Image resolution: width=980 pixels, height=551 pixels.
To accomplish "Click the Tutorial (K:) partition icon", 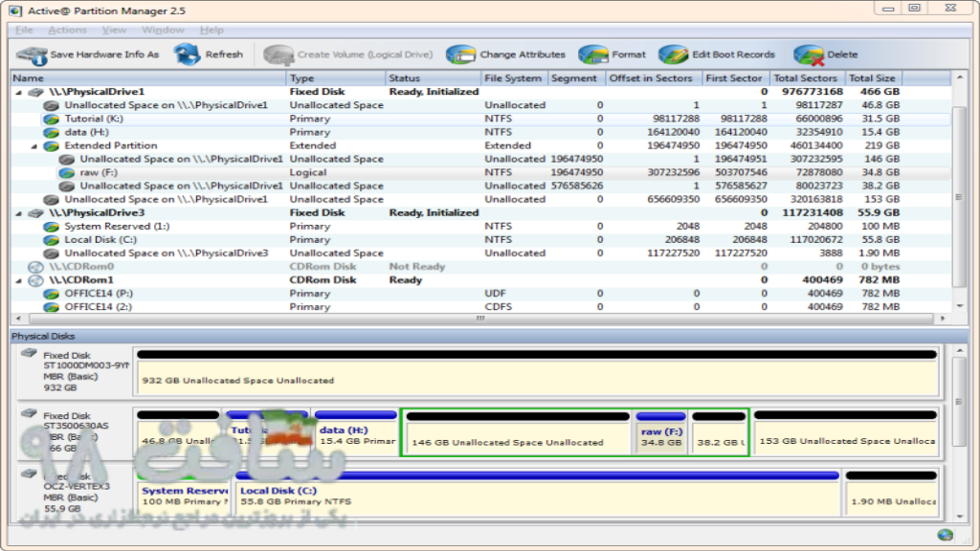I will click(x=52, y=119).
